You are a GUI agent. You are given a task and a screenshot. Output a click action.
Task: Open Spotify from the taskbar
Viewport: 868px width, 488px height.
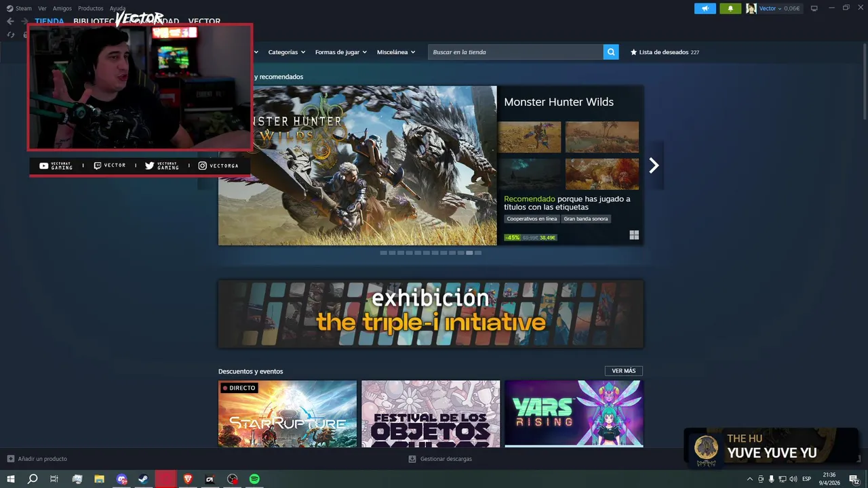(254, 479)
